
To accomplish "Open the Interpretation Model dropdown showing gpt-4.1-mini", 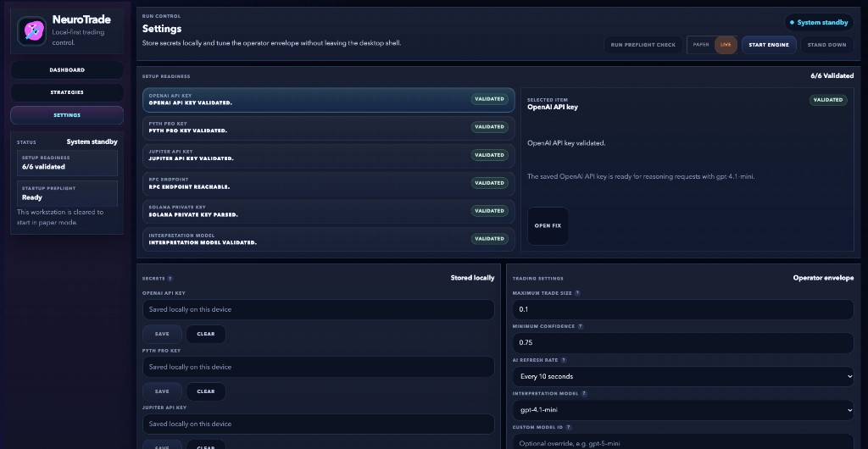I will point(683,410).
